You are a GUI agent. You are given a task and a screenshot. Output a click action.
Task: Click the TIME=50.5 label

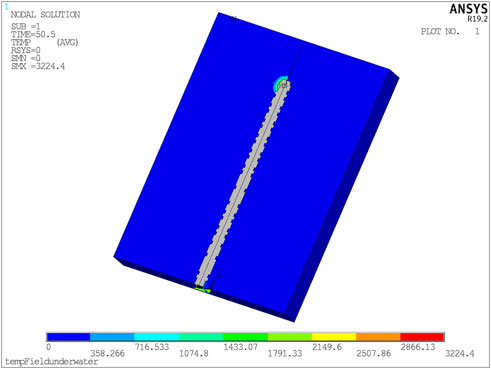[33, 34]
